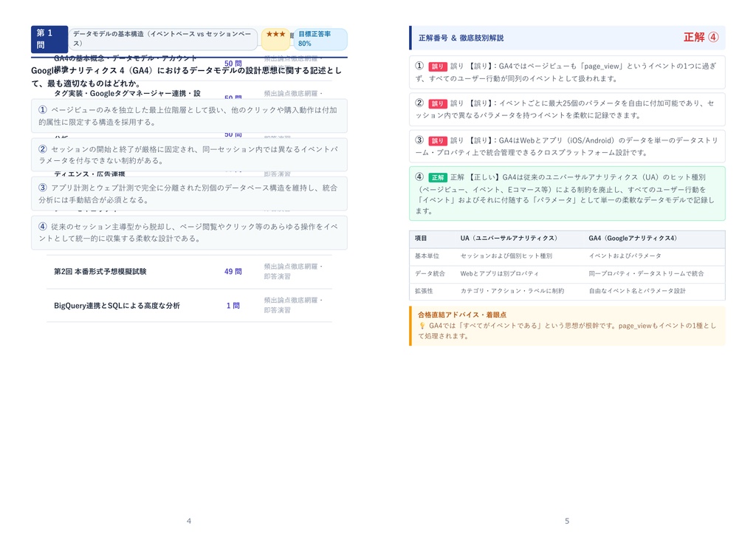The height and width of the screenshot is (537, 756).
Task: Click explanation ② text about 最大25個のパラメータ
Action: click(x=566, y=109)
